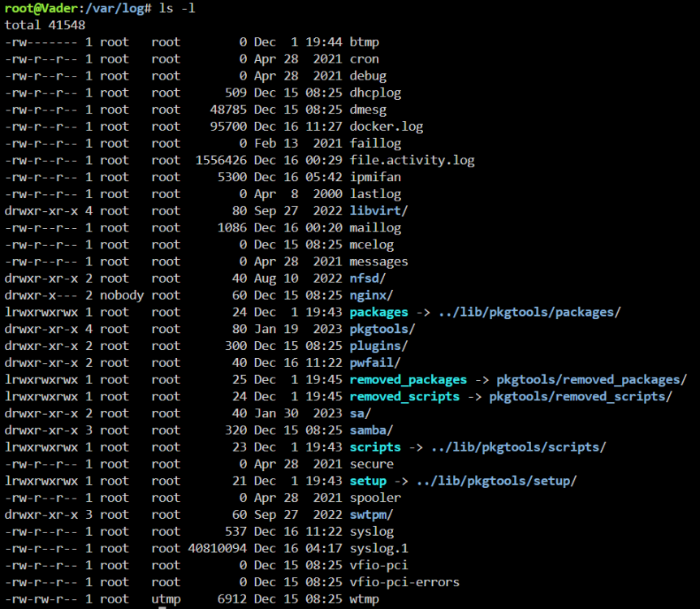Select the cron file name

click(365, 59)
